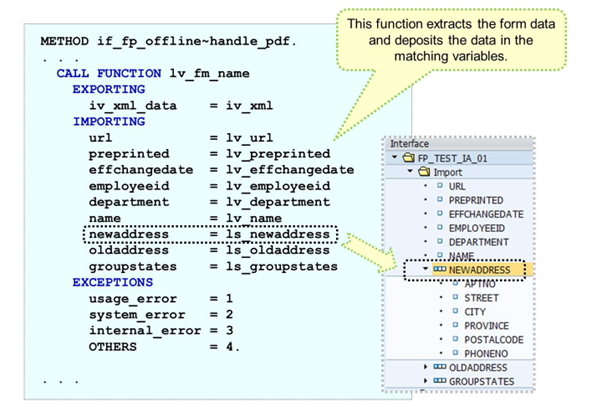Viewport: 602px width, 407px height.
Task: Expand the GROUPSTATES node
Action: (x=427, y=381)
